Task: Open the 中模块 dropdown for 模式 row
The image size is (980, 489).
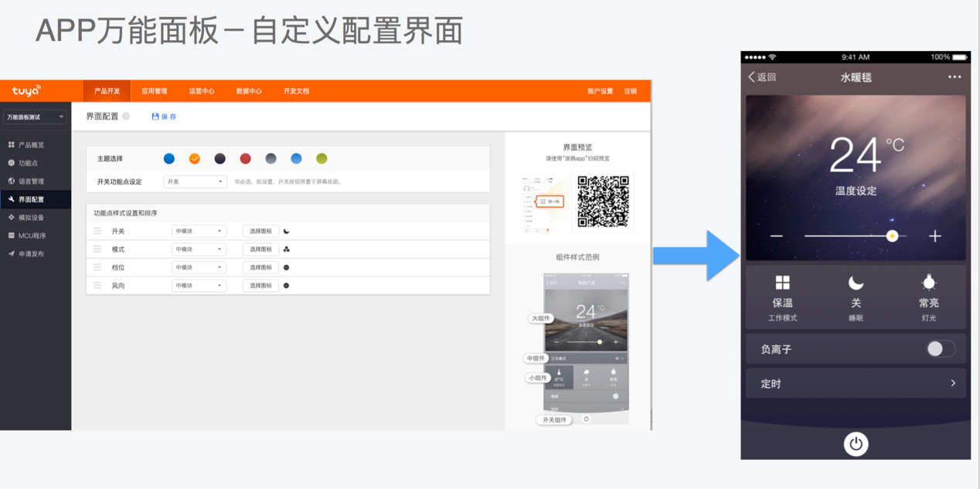Action: [199, 250]
